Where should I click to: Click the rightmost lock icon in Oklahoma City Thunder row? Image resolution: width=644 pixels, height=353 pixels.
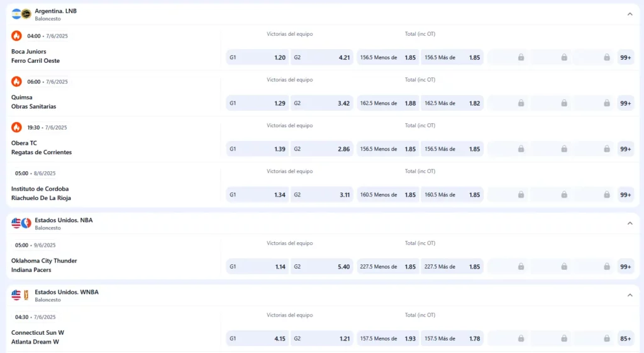point(606,267)
